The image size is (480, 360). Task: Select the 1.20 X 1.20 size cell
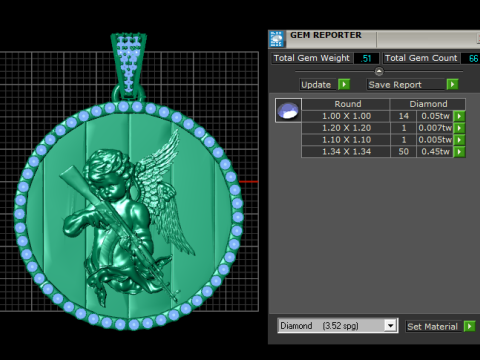pyautogui.click(x=346, y=128)
